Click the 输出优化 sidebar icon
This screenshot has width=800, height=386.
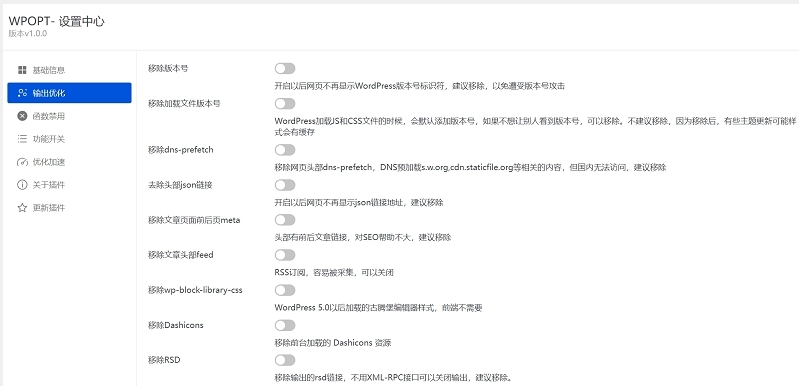[x=22, y=93]
